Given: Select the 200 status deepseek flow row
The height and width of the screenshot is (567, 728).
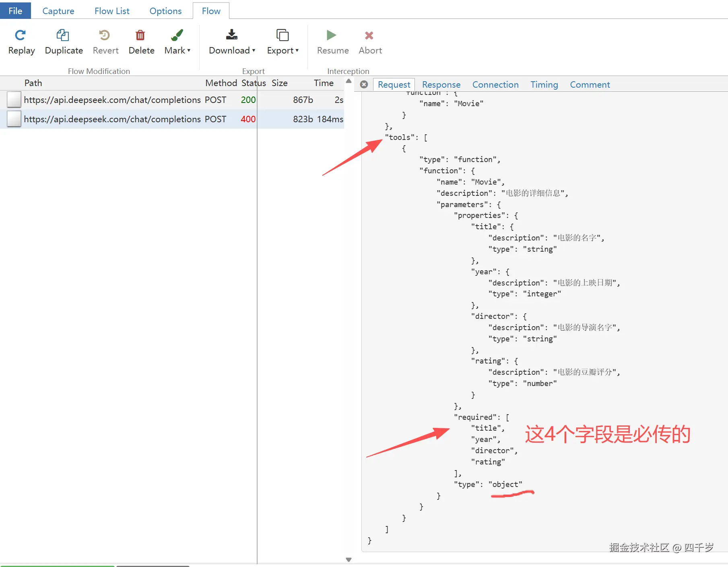Looking at the screenshot, I should [x=172, y=100].
